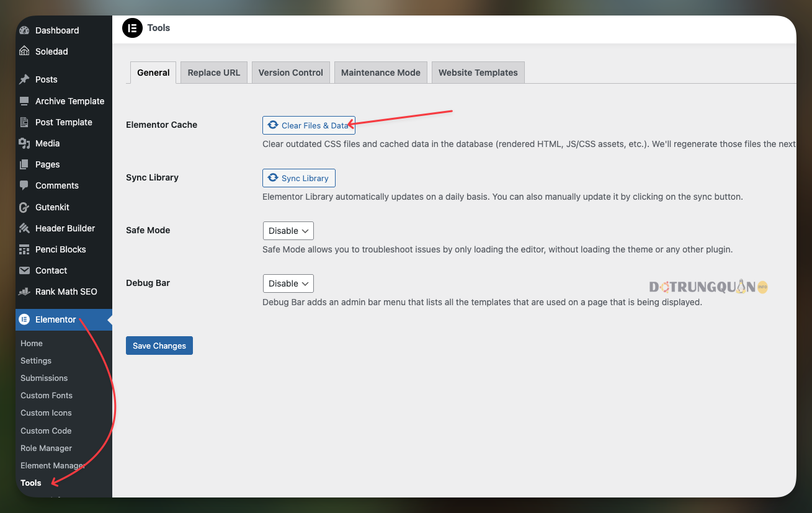
Task: Open the Comments menu label
Action: click(x=57, y=185)
